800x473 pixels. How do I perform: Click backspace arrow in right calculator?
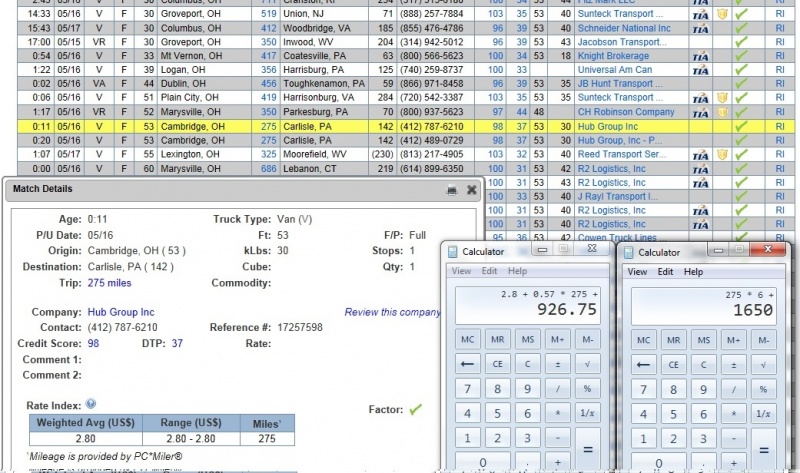643,364
